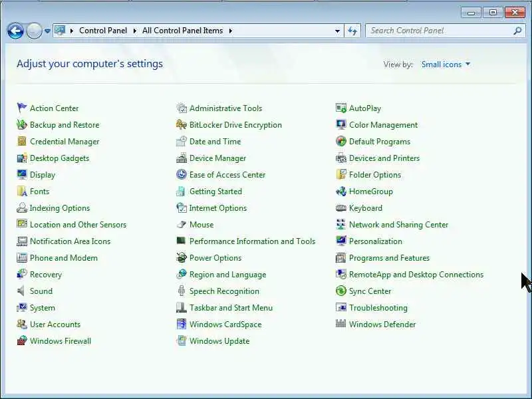Open the Getting Started link
532x399 pixels.
click(x=215, y=192)
